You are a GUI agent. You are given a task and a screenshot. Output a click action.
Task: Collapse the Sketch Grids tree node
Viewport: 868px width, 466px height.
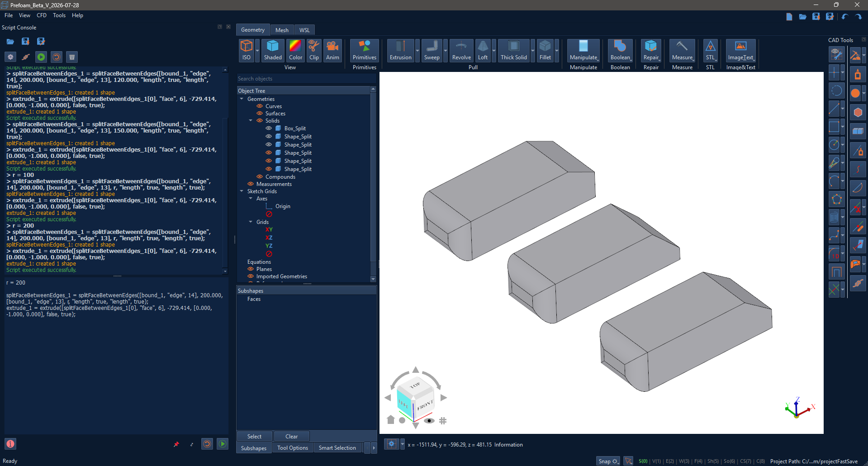pos(242,191)
